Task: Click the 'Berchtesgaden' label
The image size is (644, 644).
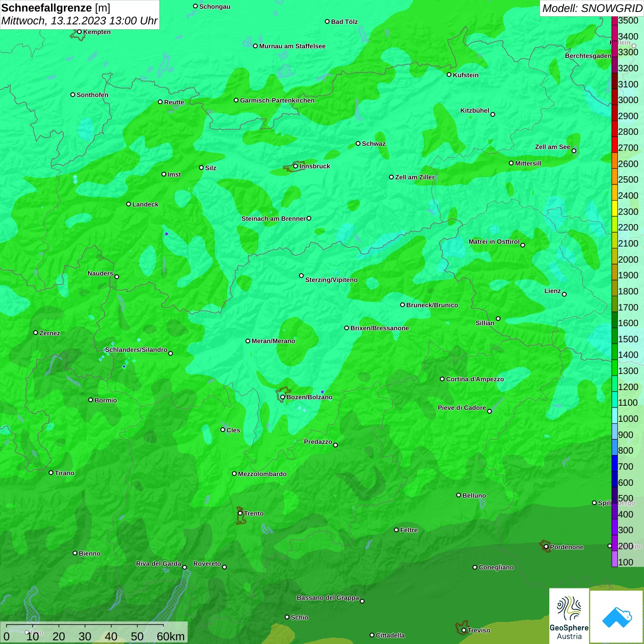Action: pos(588,56)
